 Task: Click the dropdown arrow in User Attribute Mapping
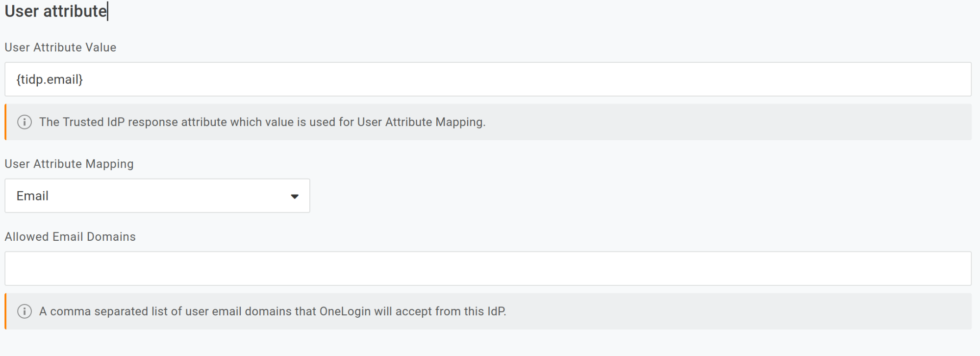[x=295, y=196]
